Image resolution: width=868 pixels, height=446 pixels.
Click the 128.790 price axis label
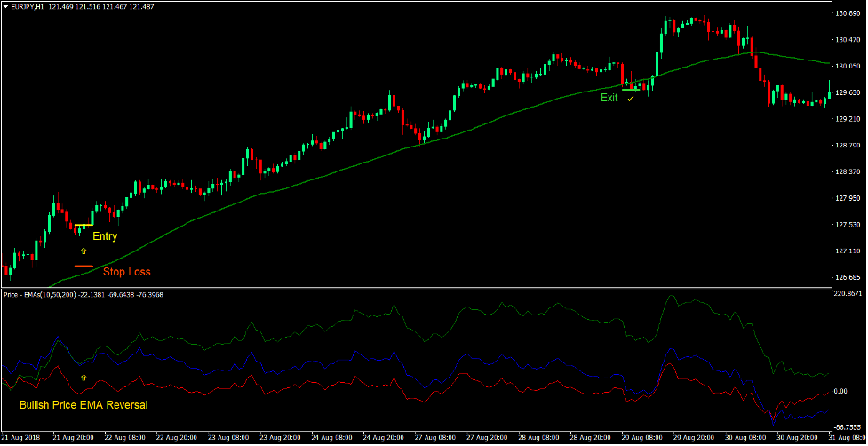pyautogui.click(x=847, y=146)
